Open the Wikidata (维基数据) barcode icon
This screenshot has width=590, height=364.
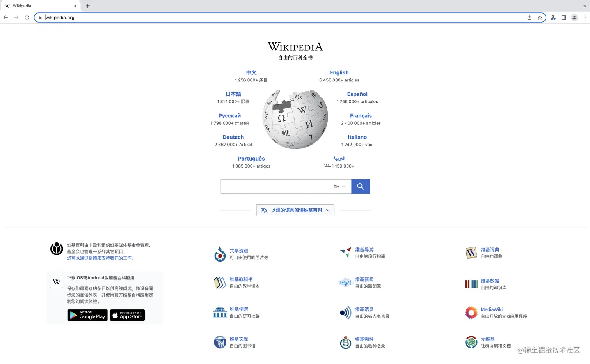click(471, 284)
